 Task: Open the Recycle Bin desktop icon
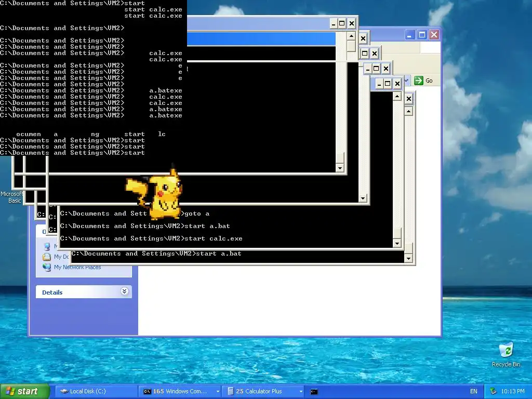pos(506,354)
